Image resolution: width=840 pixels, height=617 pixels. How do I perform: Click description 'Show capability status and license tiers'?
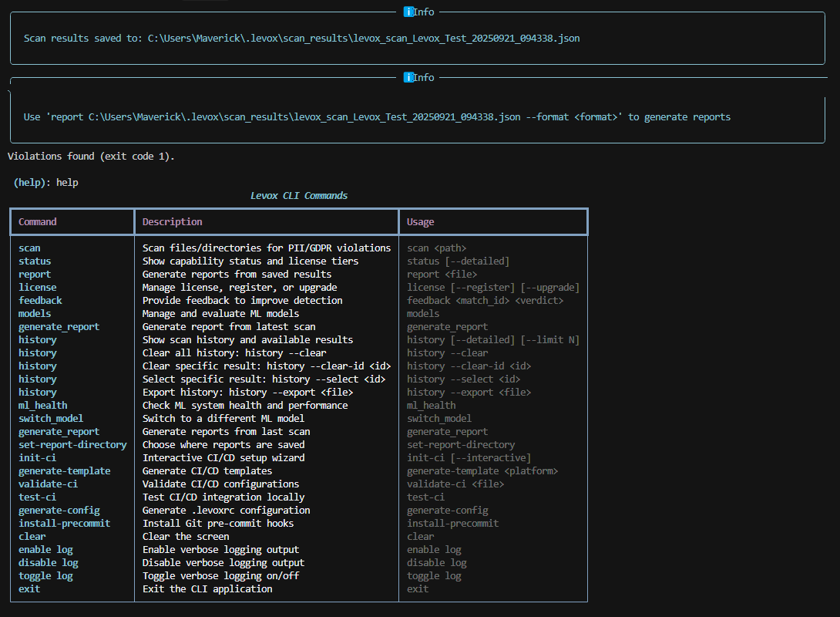(x=250, y=261)
